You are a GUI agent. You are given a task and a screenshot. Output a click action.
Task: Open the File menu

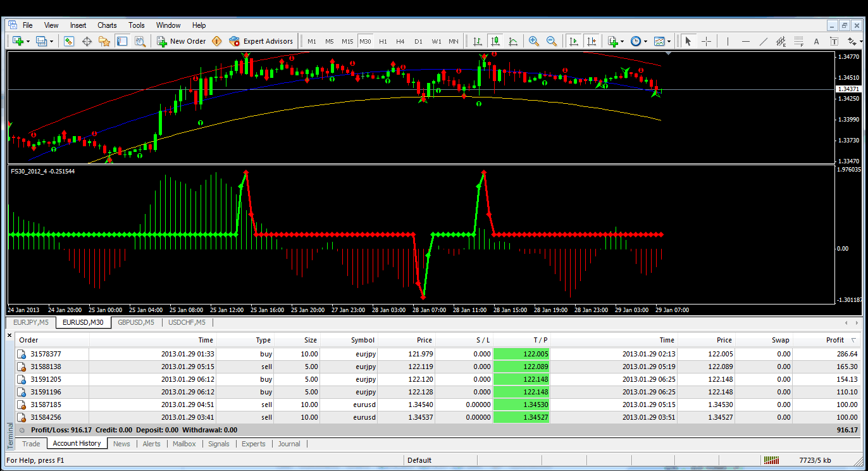click(x=27, y=25)
